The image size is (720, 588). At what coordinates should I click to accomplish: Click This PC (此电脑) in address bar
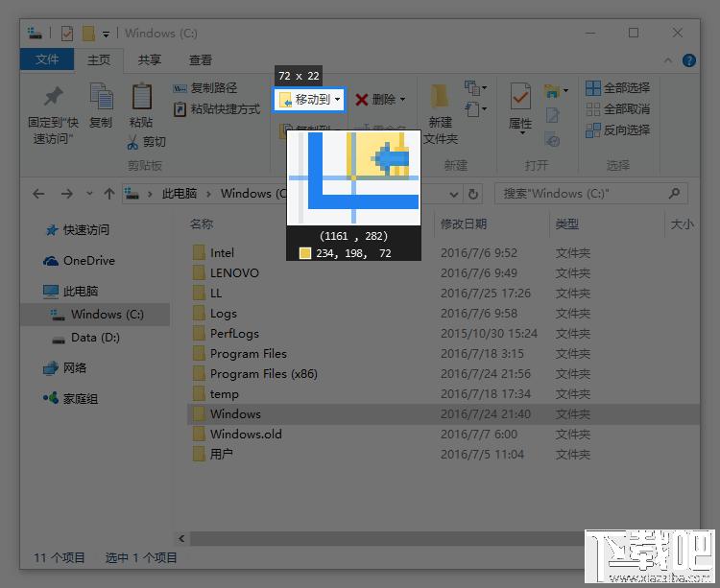point(180,194)
